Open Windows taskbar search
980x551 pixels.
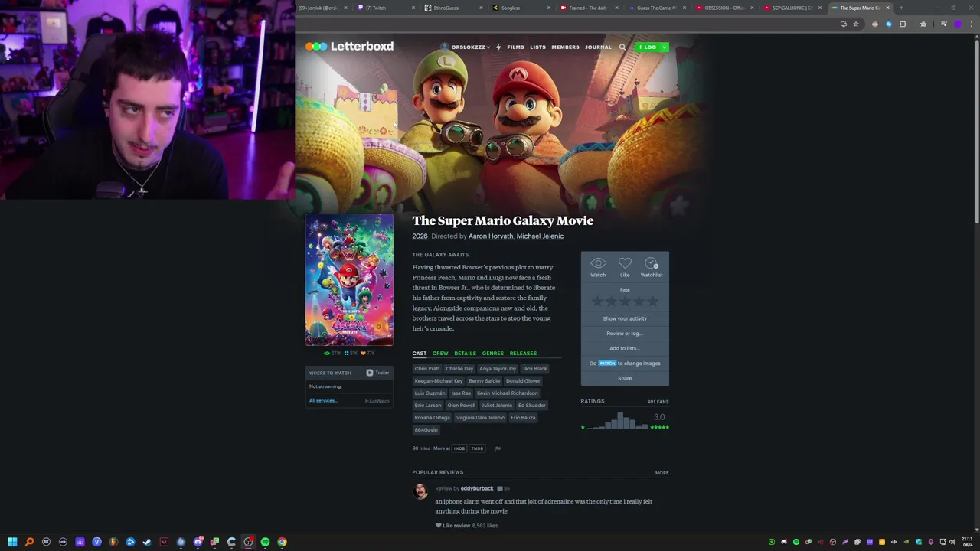click(29, 542)
